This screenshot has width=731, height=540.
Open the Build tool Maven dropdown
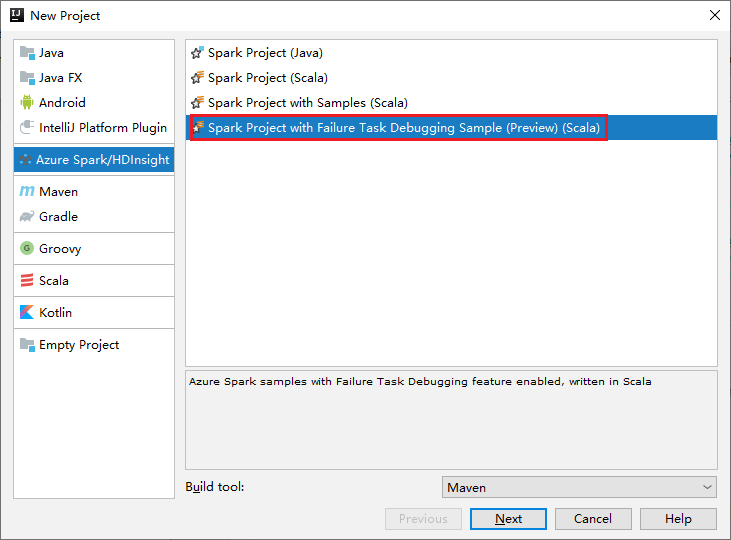click(x=579, y=487)
